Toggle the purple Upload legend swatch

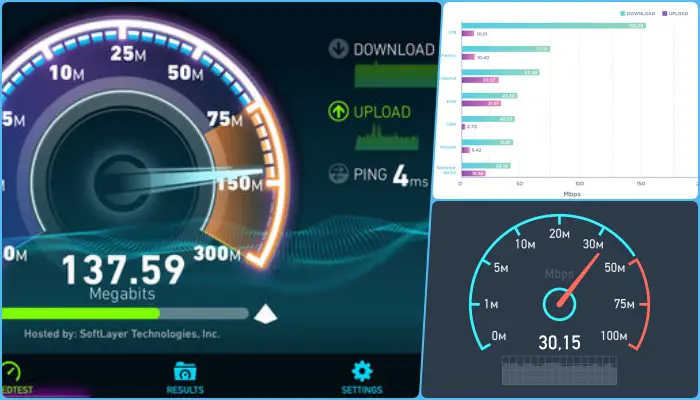pyautogui.click(x=664, y=13)
